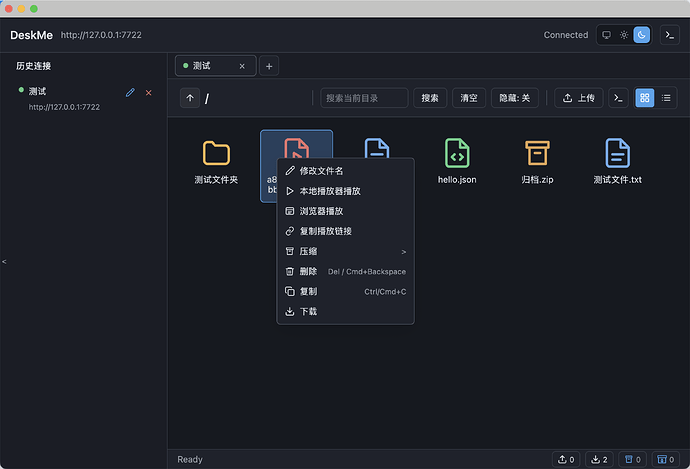Click the 上传 upload button

point(579,98)
